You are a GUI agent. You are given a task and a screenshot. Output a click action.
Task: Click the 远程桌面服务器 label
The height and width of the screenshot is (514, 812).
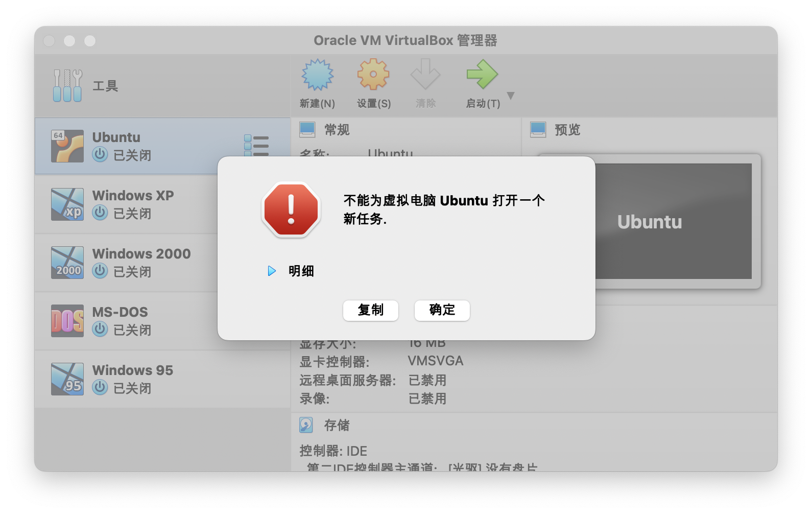[348, 380]
